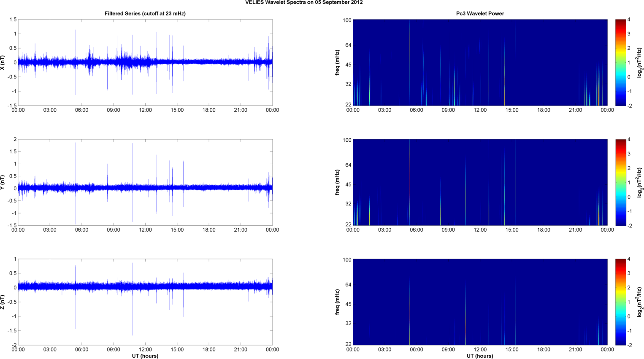This screenshot has width=644, height=359.
Task: Click the UT (hours) label under the bottom spectrogram
Action: coord(480,356)
